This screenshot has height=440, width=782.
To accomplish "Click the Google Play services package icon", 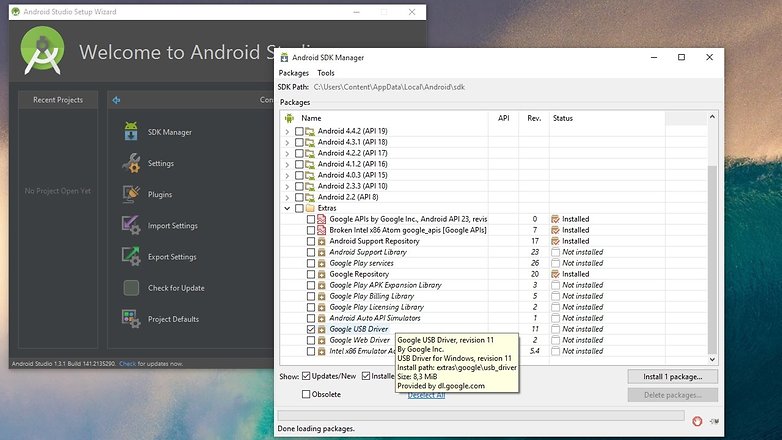I will (x=322, y=263).
